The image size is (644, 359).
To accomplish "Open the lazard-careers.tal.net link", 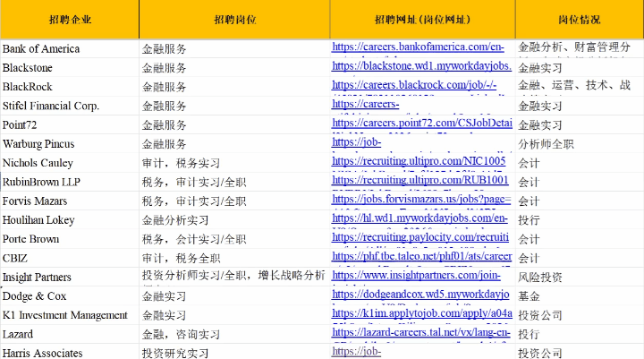I will tap(421, 332).
